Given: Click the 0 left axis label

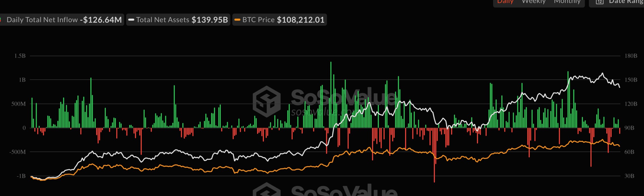Looking at the screenshot, I should click(24, 128).
